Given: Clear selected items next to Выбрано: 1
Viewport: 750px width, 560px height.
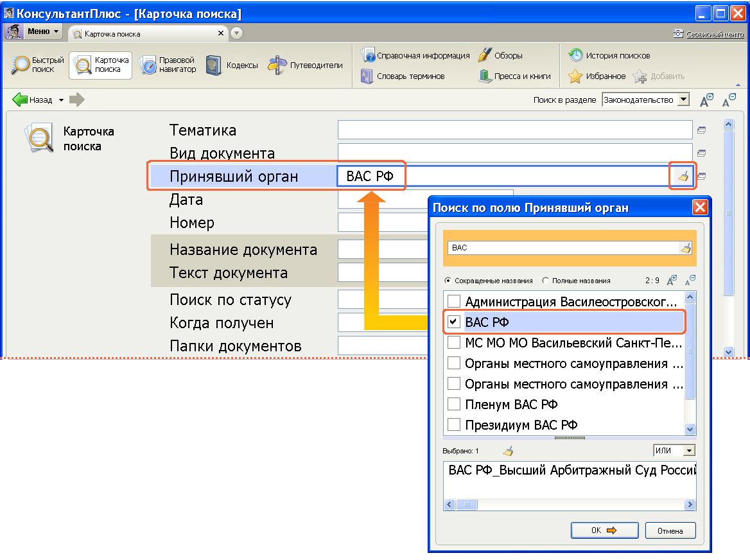Looking at the screenshot, I should pos(508,450).
